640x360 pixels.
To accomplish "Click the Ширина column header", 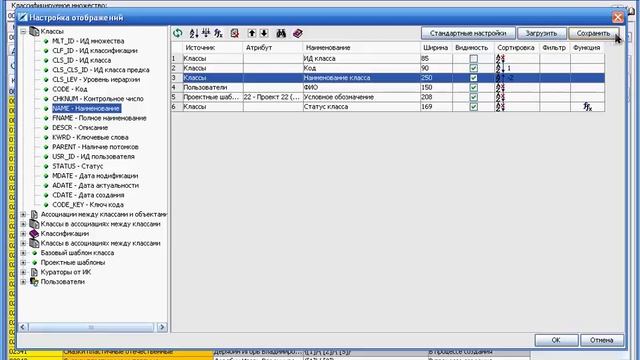I will click(436, 48).
